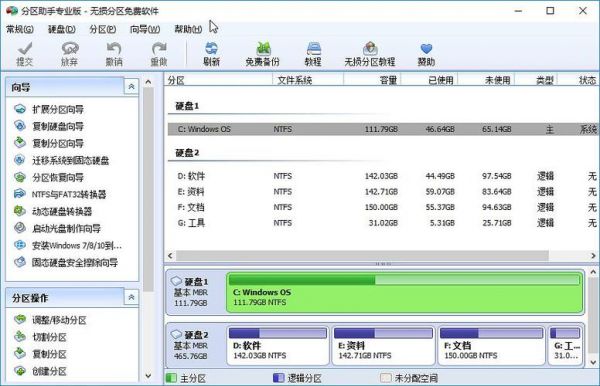600x386 pixels.
Task: Click the 提交 (commit) toolbar icon
Action: [x=25, y=54]
